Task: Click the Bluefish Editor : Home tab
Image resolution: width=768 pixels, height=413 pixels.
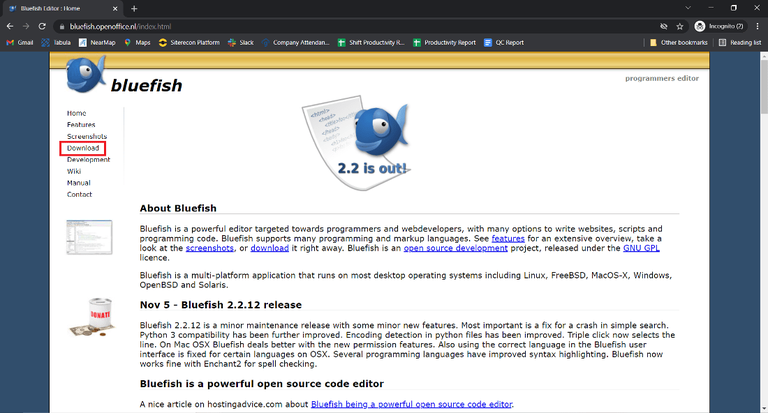Action: pos(61,8)
